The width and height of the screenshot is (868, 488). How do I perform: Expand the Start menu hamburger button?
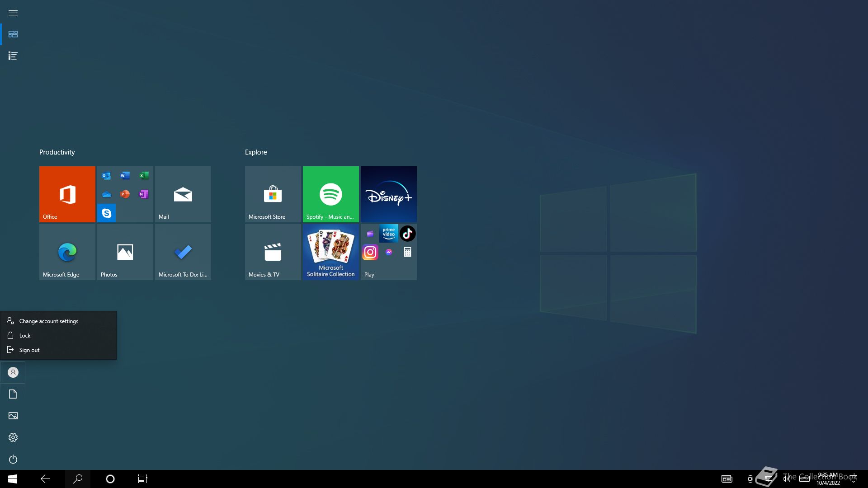click(x=13, y=13)
